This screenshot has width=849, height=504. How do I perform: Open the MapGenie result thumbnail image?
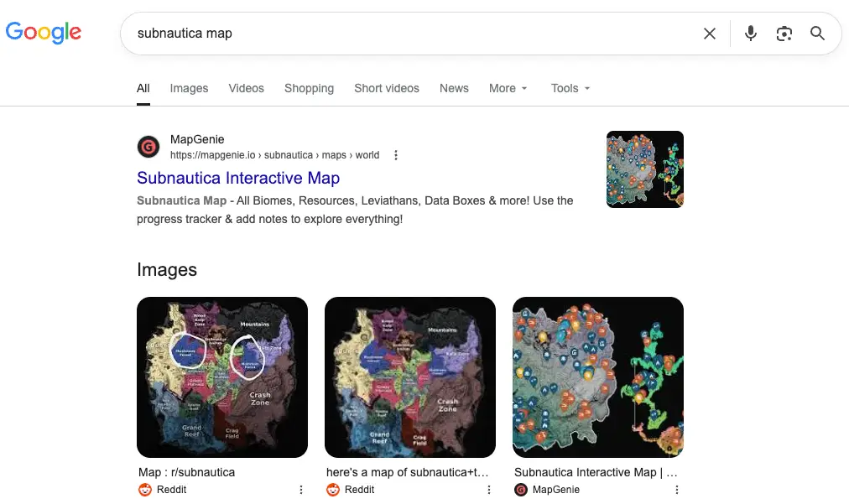(645, 169)
